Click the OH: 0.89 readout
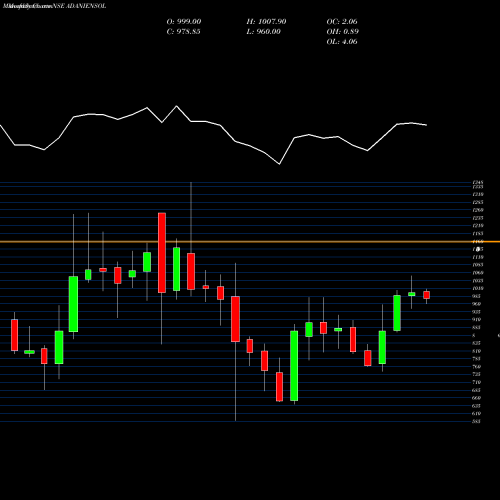The height and width of the screenshot is (500, 500). click(x=343, y=31)
